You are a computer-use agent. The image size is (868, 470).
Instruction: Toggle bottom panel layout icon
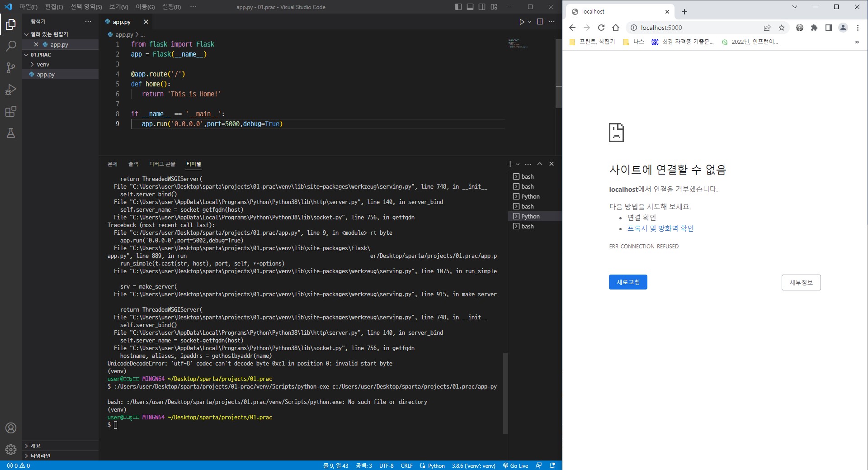pyautogui.click(x=470, y=7)
